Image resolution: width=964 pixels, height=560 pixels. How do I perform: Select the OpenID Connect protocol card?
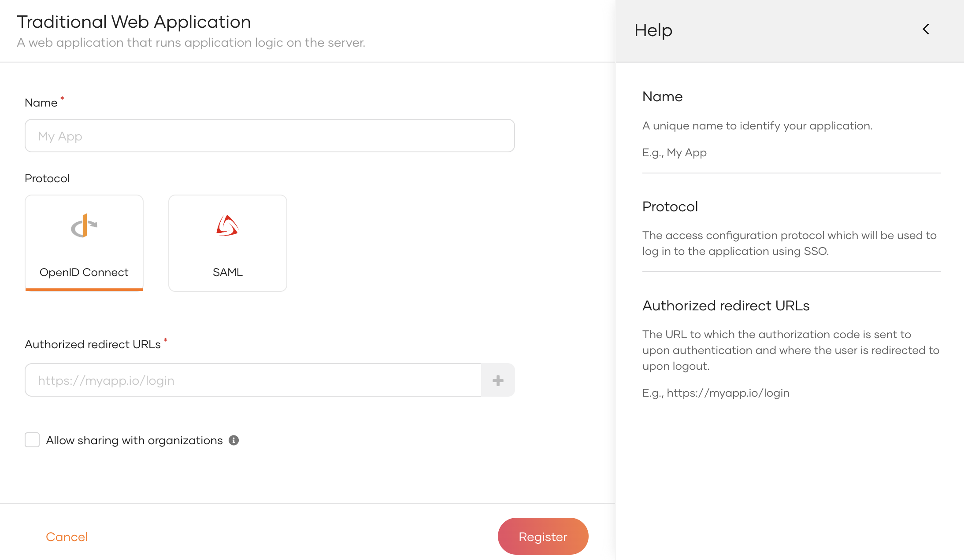(84, 243)
